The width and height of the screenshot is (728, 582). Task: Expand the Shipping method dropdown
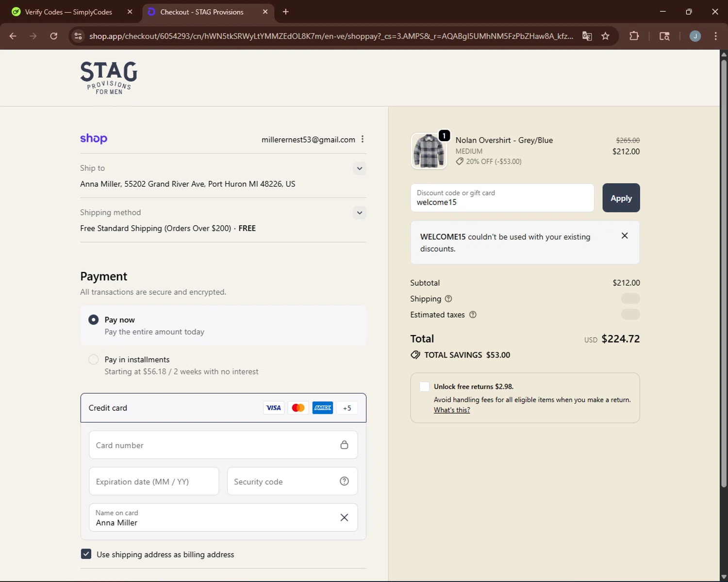pyautogui.click(x=360, y=213)
